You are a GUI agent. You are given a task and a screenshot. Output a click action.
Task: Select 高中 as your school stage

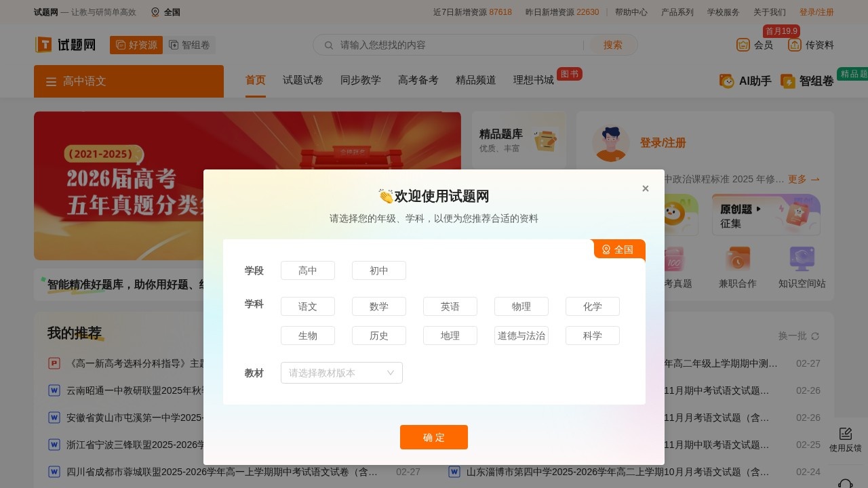coord(308,270)
